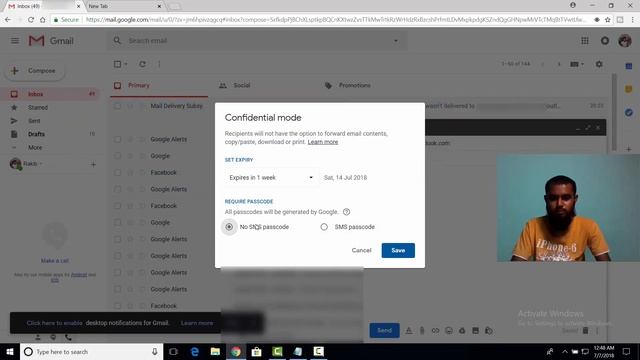
Task: Insert a link in compose
Action: (436, 331)
